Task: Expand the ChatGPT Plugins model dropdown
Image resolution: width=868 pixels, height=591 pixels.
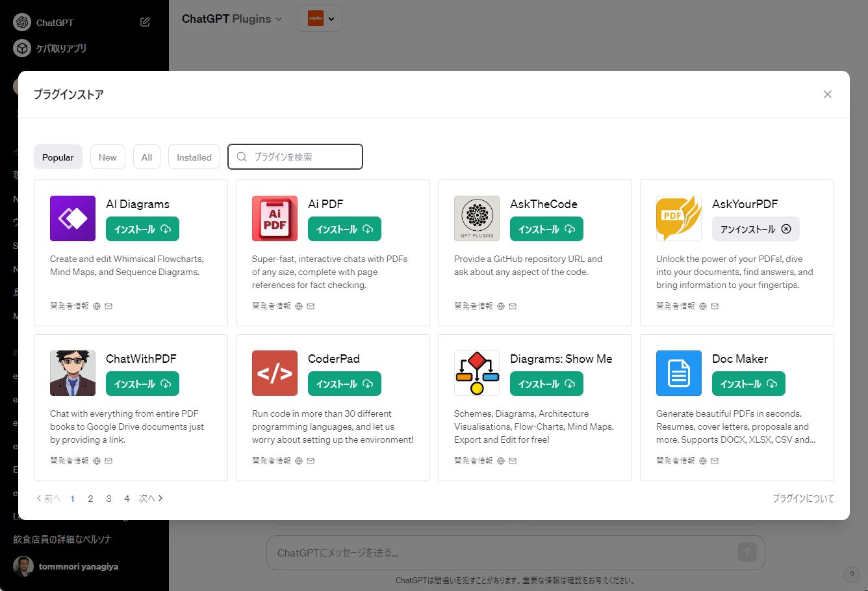Action: click(232, 19)
